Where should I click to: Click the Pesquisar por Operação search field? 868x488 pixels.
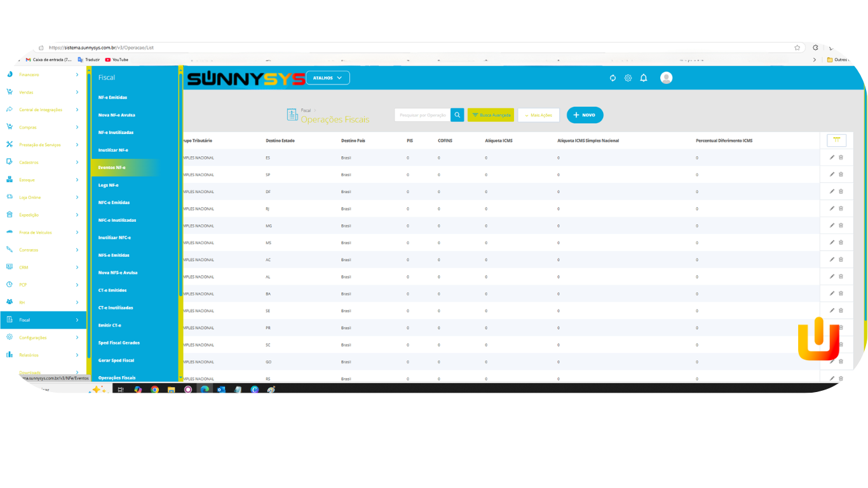(423, 115)
